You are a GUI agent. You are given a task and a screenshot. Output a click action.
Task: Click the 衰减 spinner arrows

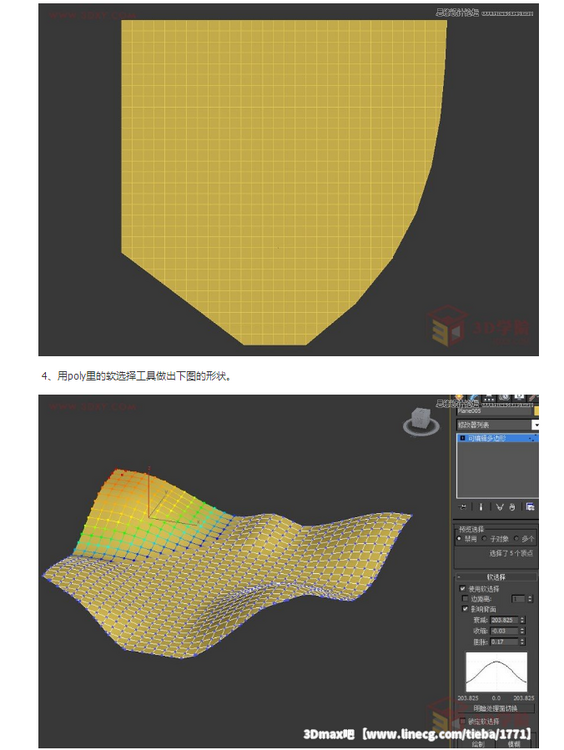[522, 620]
